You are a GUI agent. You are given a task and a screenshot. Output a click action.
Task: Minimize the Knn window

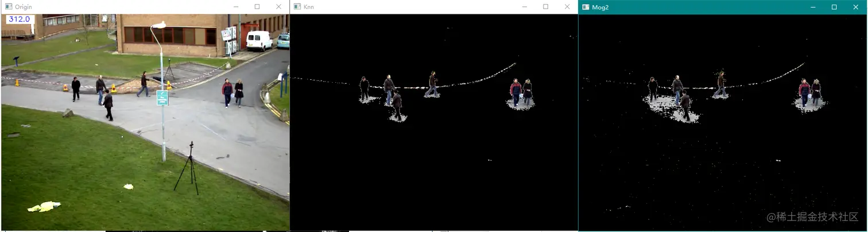point(524,7)
